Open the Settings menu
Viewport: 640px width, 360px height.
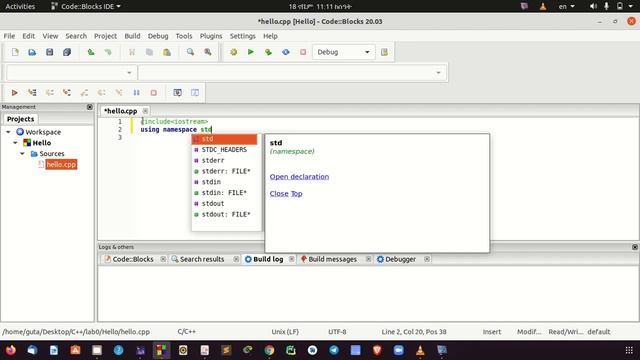tap(242, 36)
